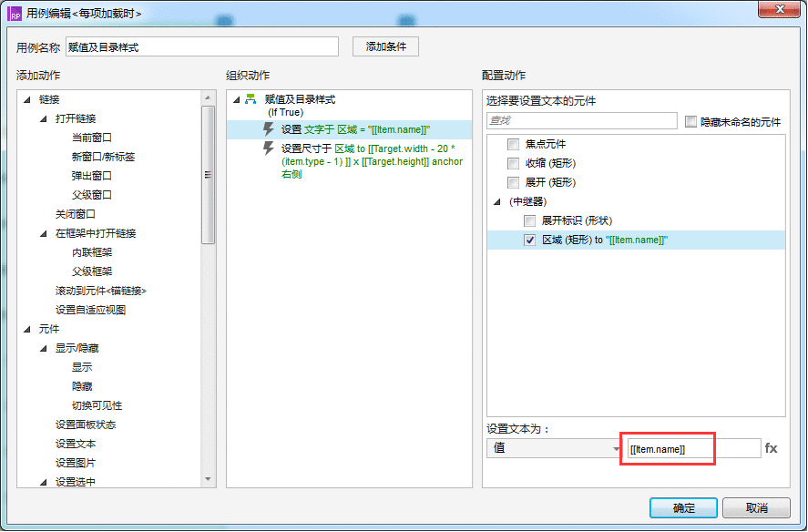Click the [[Item.name]] value field
The width and height of the screenshot is (808, 532).
coord(693,448)
